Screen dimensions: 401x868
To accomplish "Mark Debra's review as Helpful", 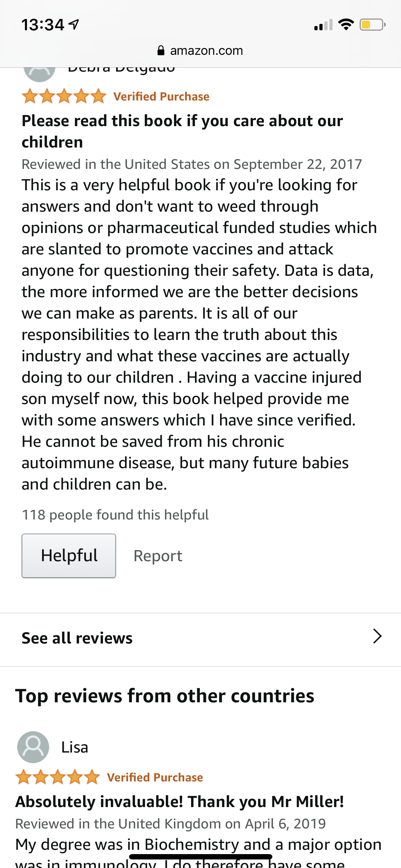I will point(69,556).
